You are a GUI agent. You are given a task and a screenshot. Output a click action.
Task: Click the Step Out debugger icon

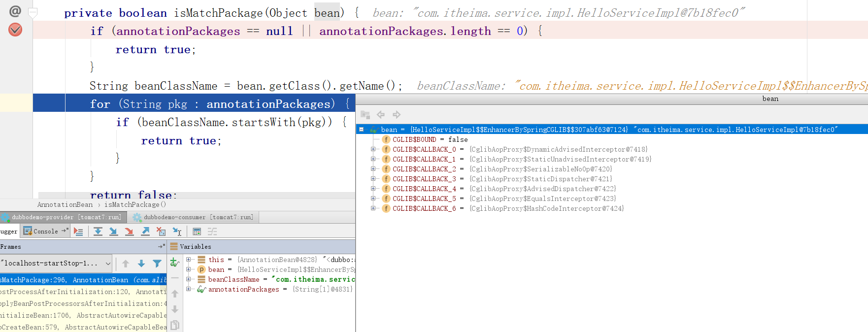tap(145, 232)
